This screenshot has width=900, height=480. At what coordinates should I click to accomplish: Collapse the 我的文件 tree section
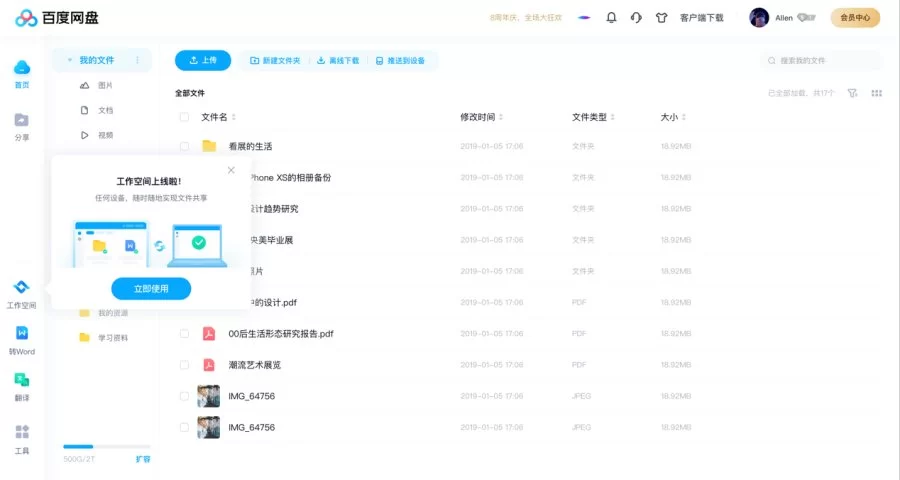point(69,61)
